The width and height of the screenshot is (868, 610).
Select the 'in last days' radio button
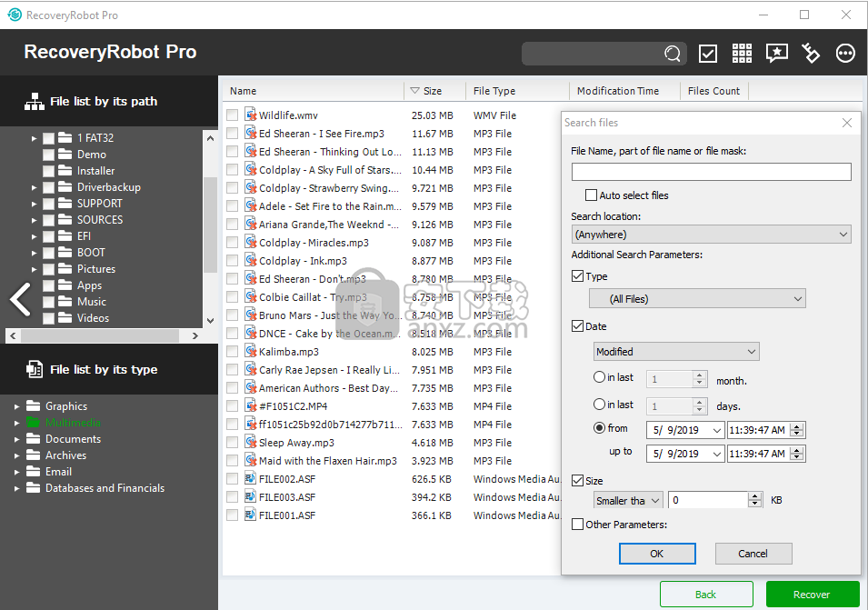[x=599, y=405]
